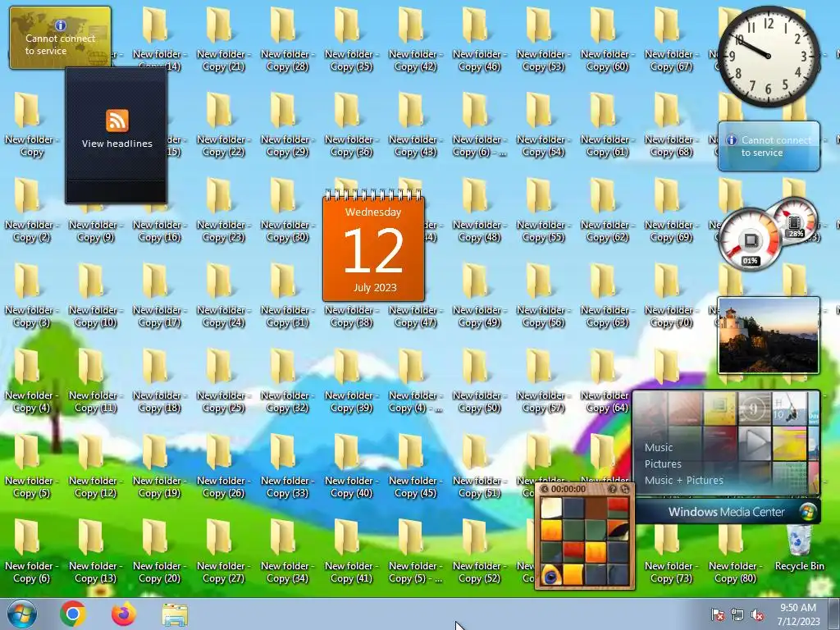Image resolution: width=840 pixels, height=630 pixels.
Task: Select Pictures in the Media Center gadget
Action: (x=663, y=464)
